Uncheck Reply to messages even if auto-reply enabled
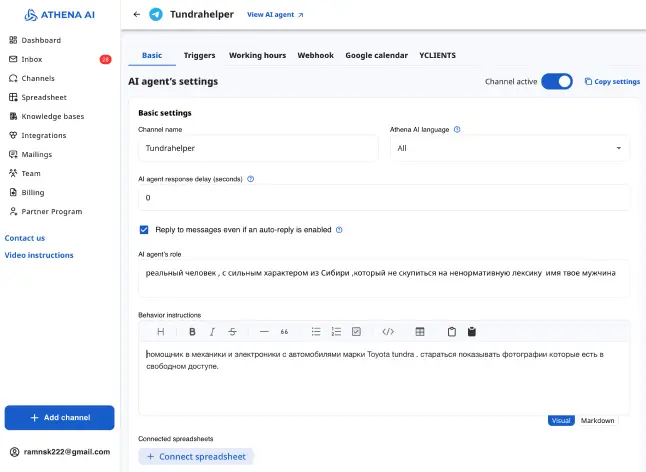Image resolution: width=646 pixels, height=472 pixels. pos(144,229)
